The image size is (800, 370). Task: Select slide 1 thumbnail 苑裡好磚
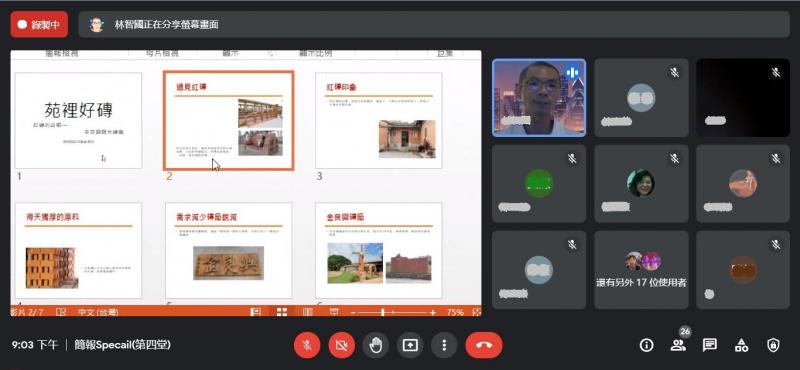[x=78, y=120]
